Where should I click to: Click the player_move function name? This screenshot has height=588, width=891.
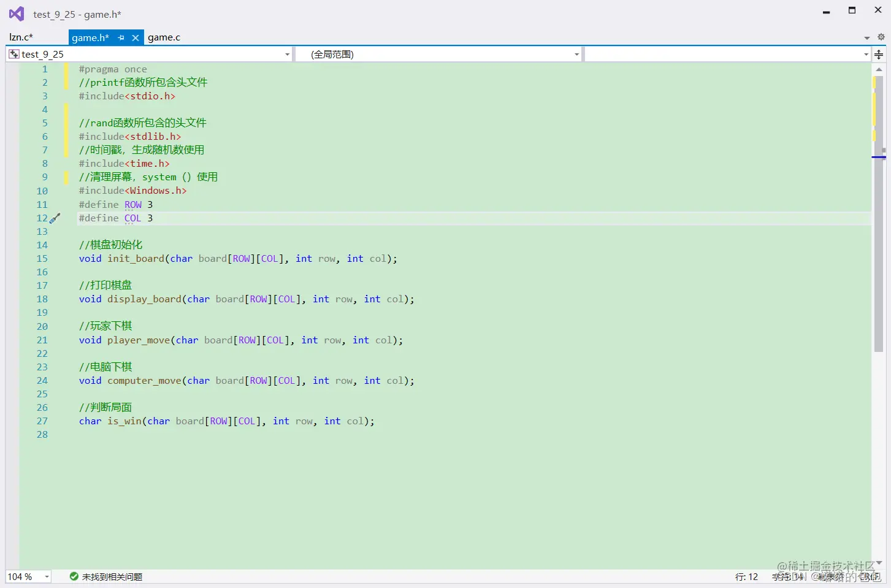139,340
